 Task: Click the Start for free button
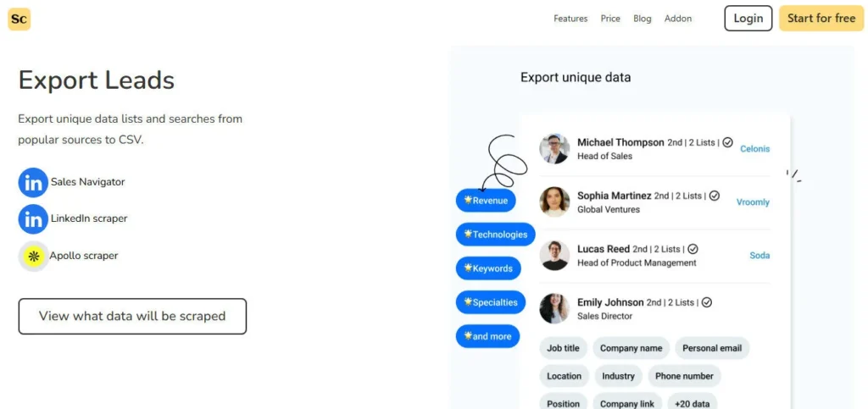[x=821, y=19]
